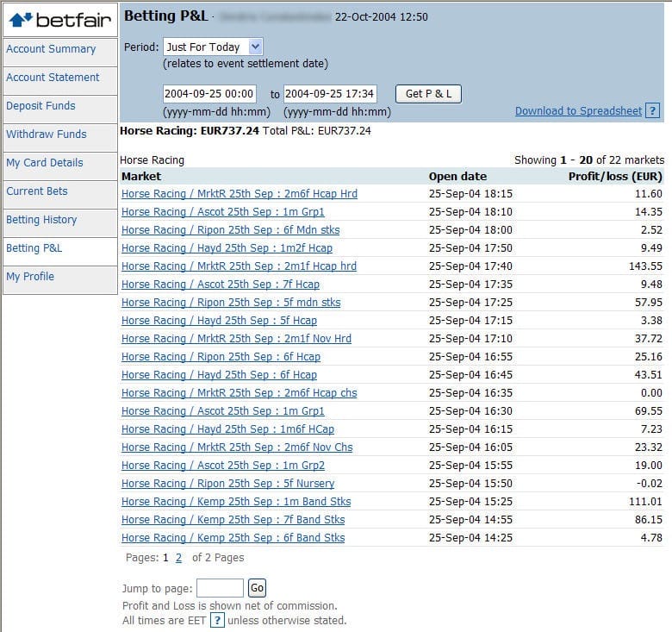The image size is (672, 632).
Task: Click the Get P & L button
Action: (x=428, y=93)
